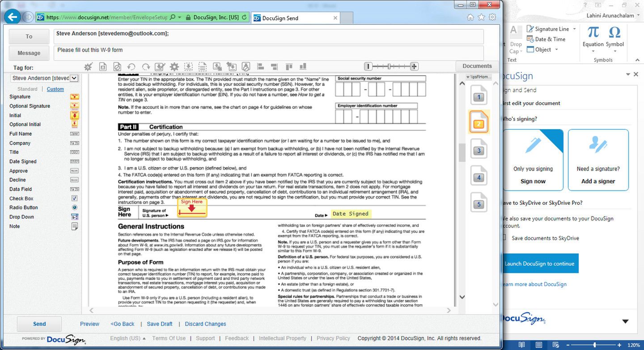Open the gear settings icon in tag toolbar
This screenshot has height=350, width=644.
[174, 67]
